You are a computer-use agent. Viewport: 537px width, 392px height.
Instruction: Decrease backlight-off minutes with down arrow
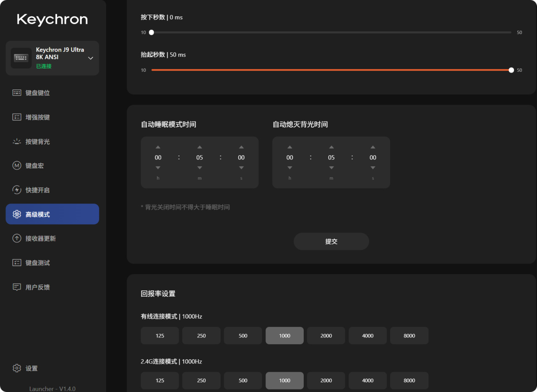[x=331, y=168]
